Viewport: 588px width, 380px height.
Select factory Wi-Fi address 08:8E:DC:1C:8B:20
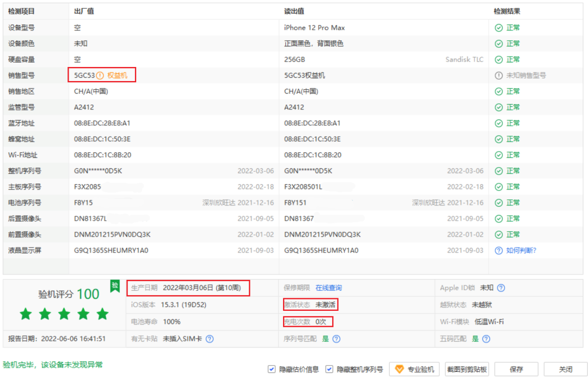click(102, 155)
